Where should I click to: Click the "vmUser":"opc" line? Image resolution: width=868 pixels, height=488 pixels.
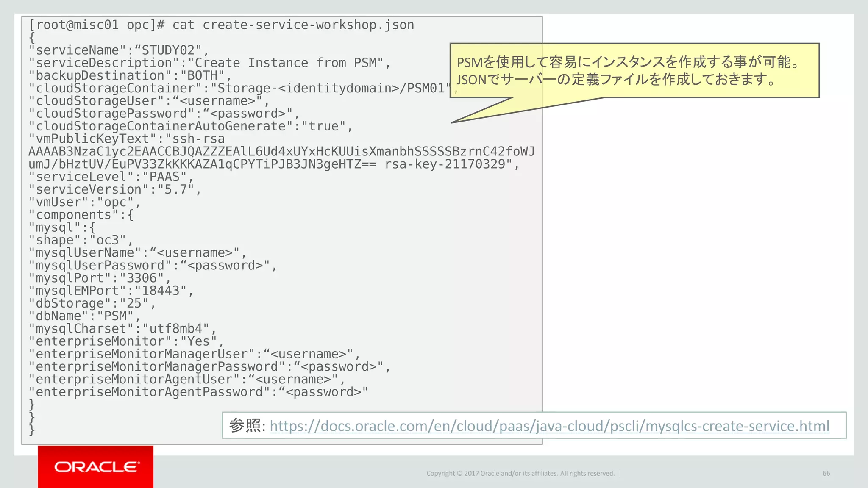click(84, 202)
